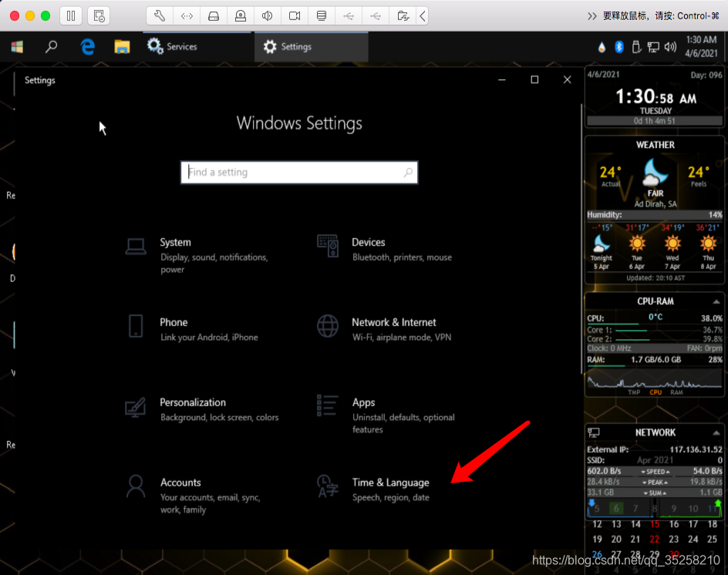Click the PEAK label in network widget
This screenshot has height=575, width=728.
656,483
